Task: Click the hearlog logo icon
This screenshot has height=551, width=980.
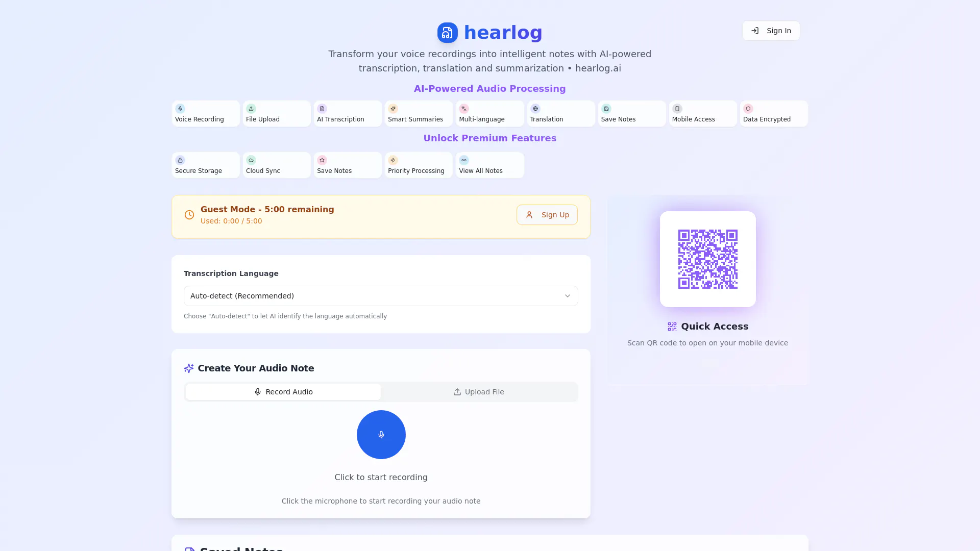Action: (447, 33)
